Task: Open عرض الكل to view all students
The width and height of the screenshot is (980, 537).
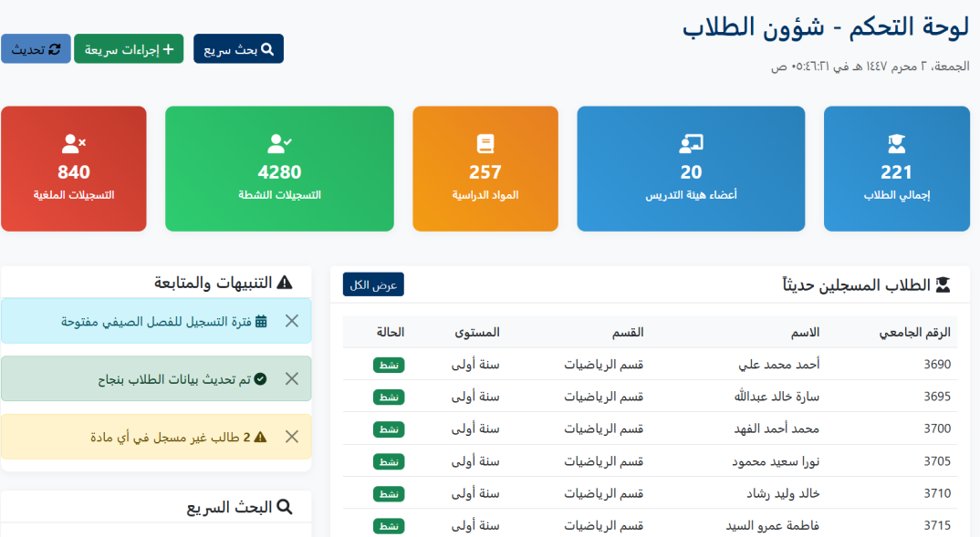Action: click(373, 284)
